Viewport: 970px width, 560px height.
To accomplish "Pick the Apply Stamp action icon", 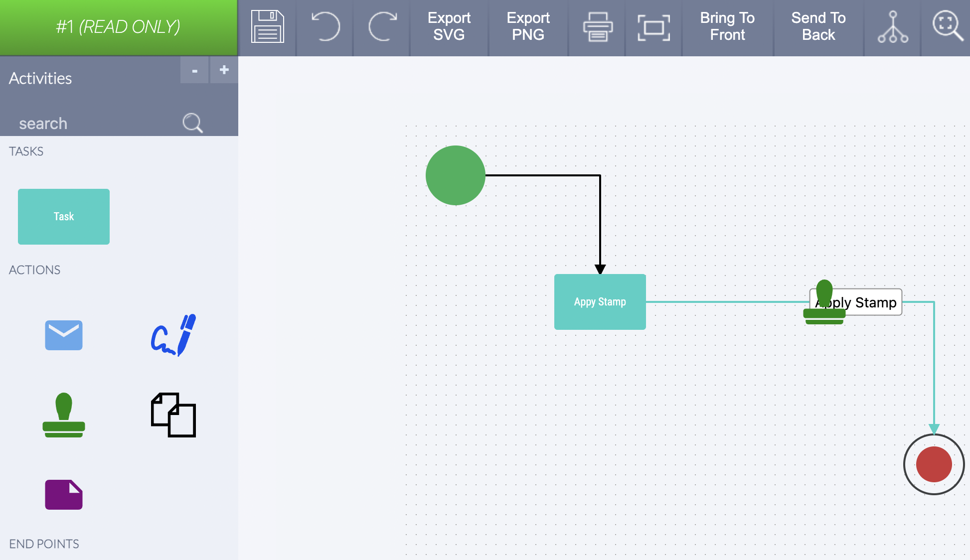I will [x=63, y=415].
